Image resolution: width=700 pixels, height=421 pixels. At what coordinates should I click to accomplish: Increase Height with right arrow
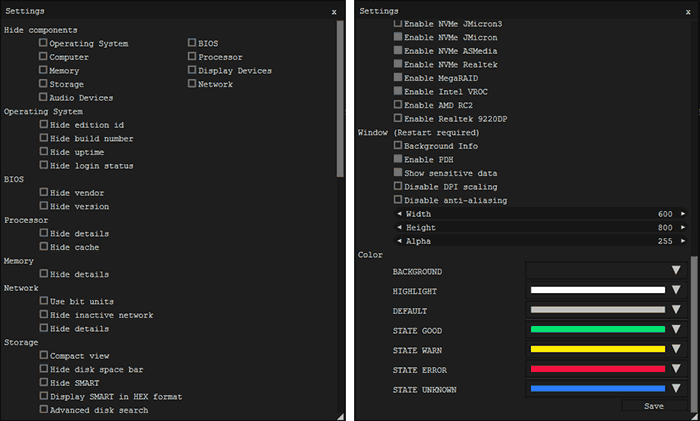click(683, 227)
